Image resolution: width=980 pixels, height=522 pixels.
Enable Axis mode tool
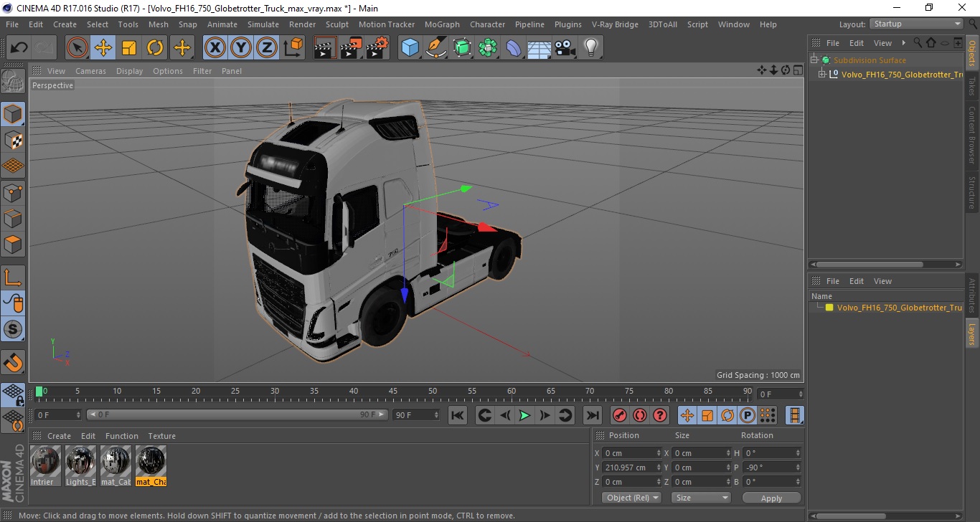13,277
